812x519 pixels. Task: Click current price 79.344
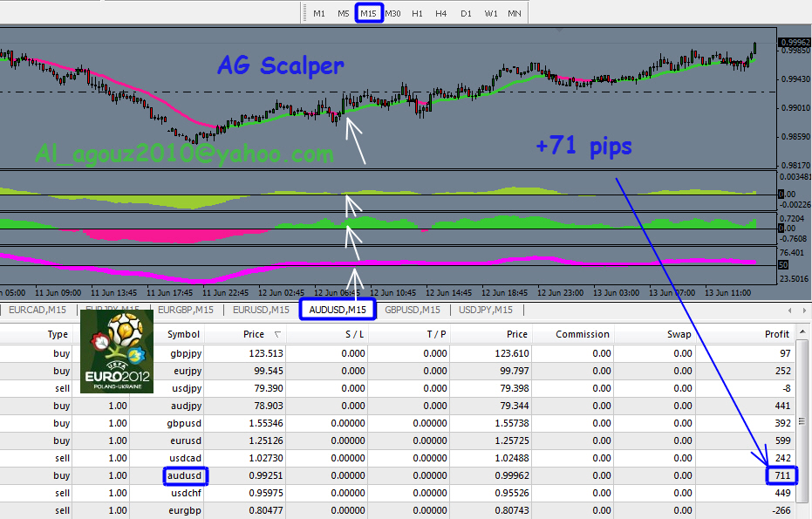[515, 406]
